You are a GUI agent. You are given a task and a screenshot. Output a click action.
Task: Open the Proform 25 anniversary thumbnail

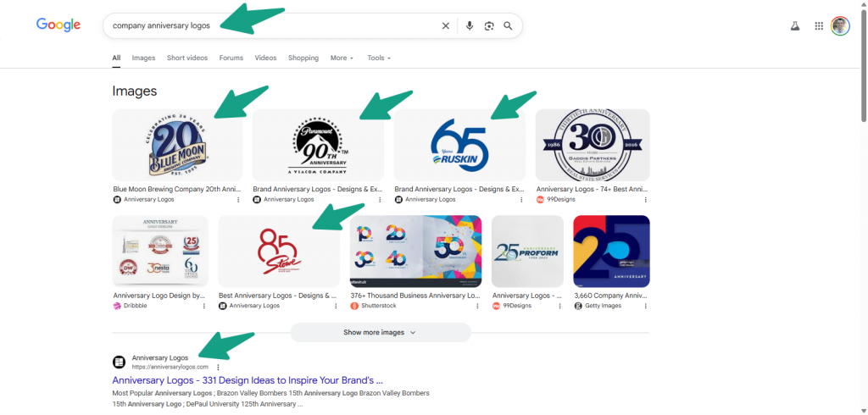coord(527,252)
